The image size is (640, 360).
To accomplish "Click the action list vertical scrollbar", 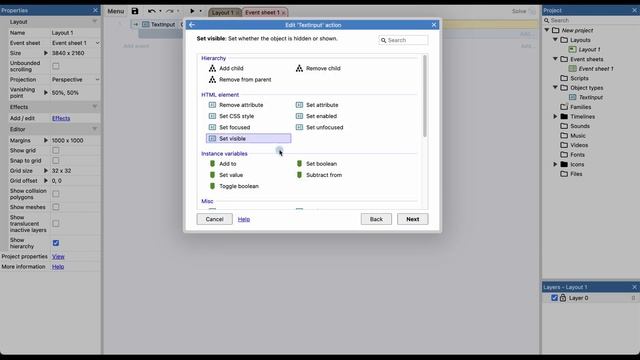I will coord(425,96).
